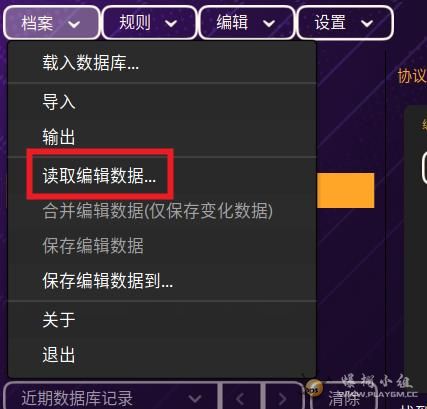The width and height of the screenshot is (427, 409).
Task: Click the next record right arrow
Action: 283,398
